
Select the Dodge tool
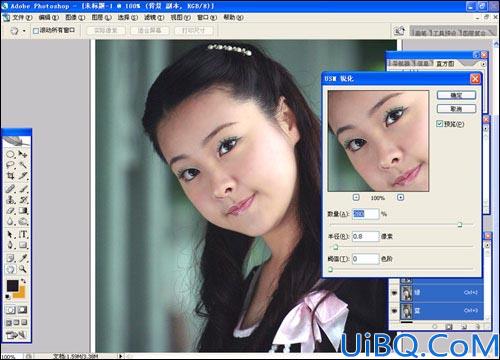click(x=23, y=221)
